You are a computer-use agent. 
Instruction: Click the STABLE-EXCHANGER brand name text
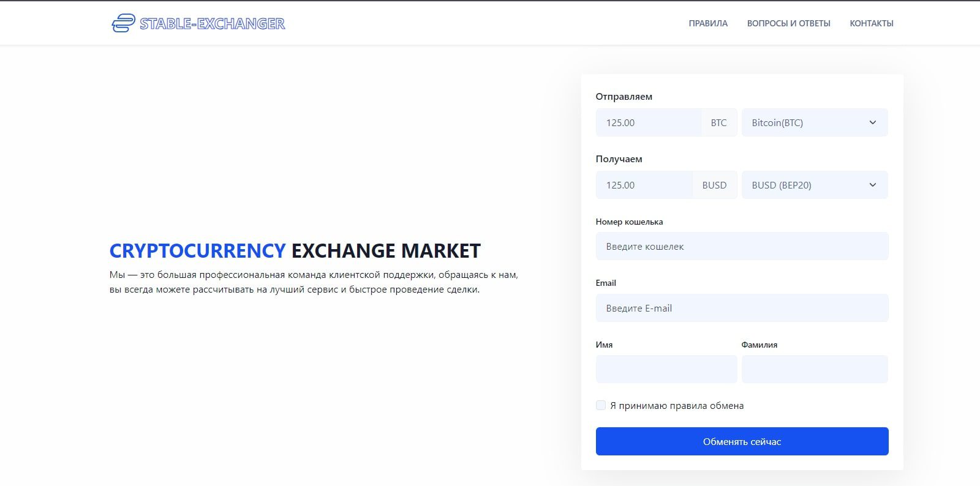point(213,23)
